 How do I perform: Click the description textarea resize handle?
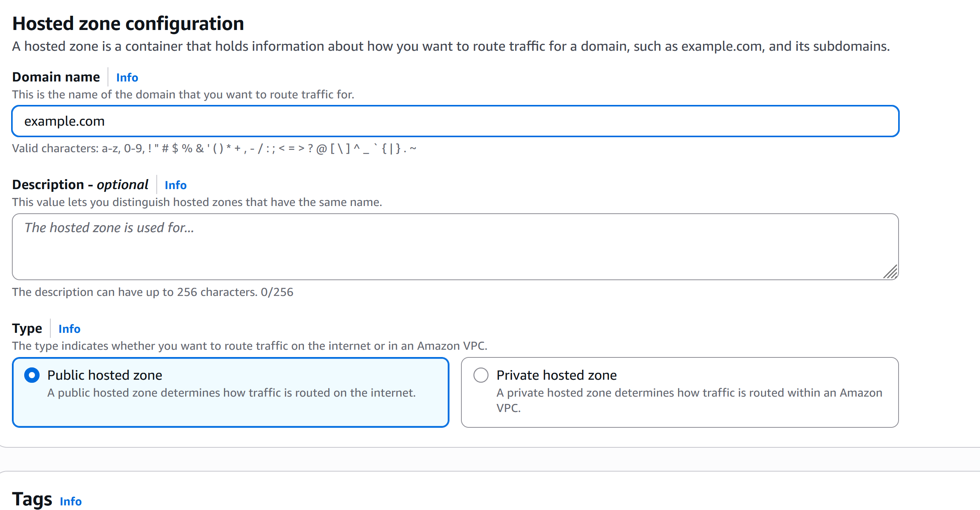click(890, 272)
